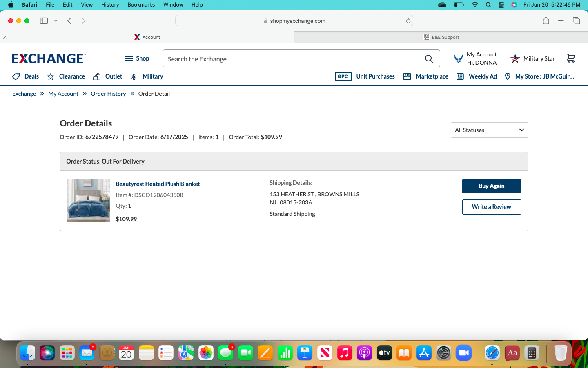
Task: Click the blue blanket product thumbnail
Action: (x=88, y=200)
